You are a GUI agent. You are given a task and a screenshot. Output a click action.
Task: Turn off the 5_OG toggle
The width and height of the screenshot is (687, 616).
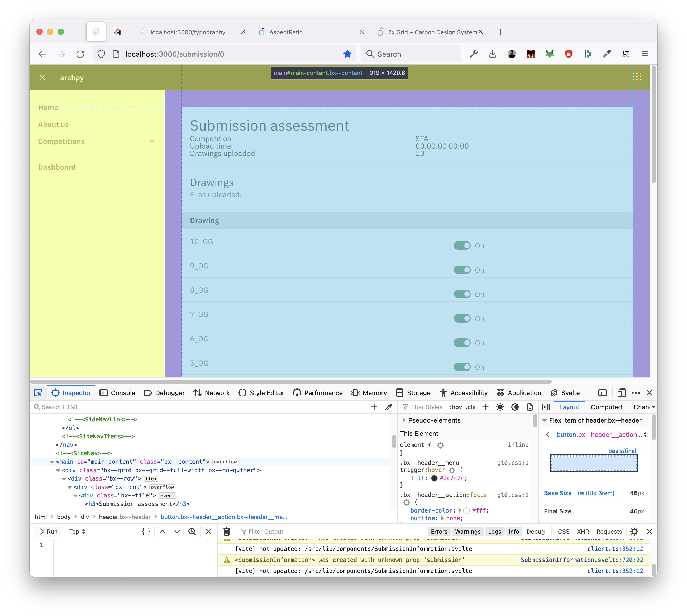(x=462, y=367)
